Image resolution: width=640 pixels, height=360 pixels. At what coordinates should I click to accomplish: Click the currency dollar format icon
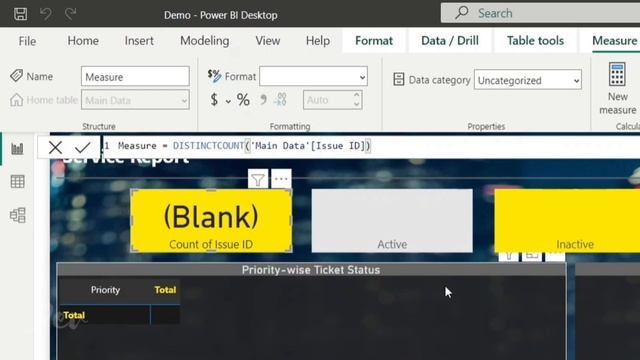click(214, 100)
